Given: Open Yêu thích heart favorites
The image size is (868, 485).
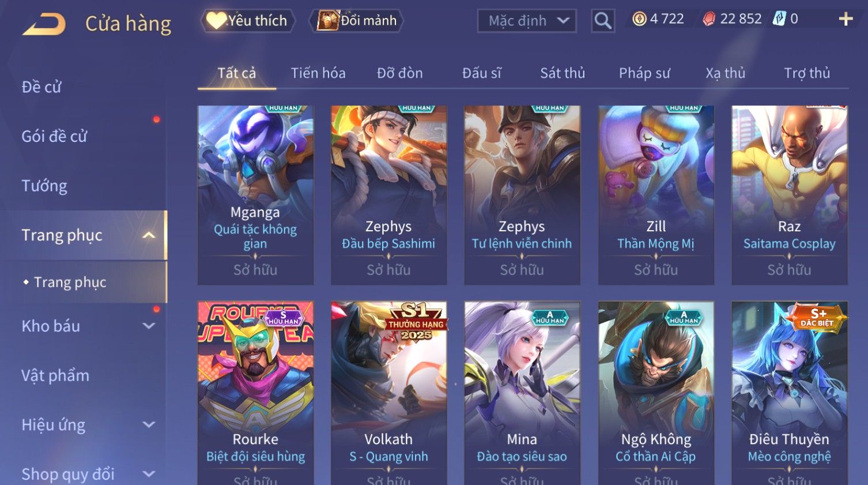Looking at the screenshot, I should [248, 21].
